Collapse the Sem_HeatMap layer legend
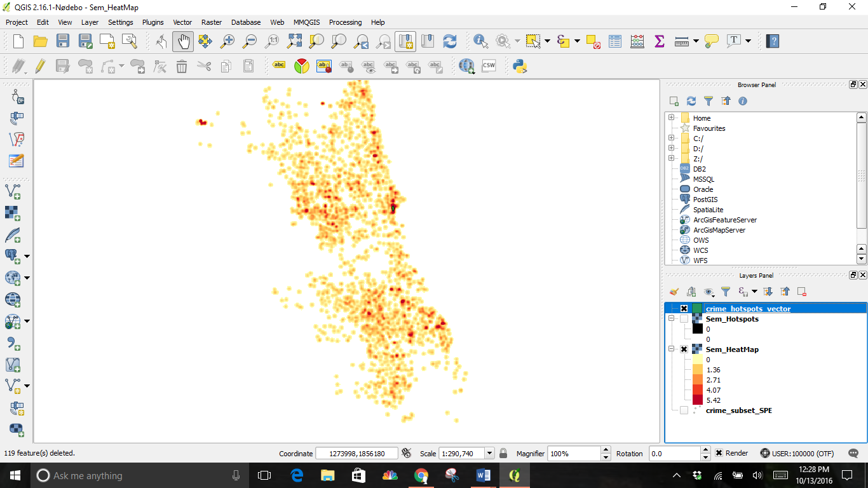 [672, 349]
